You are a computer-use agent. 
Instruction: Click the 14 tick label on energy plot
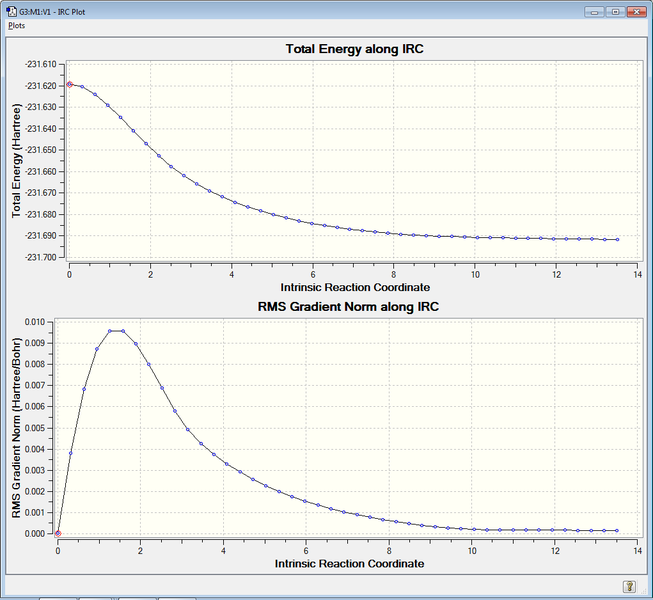click(638, 275)
